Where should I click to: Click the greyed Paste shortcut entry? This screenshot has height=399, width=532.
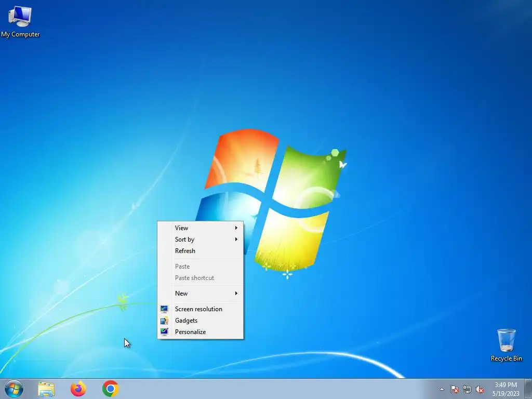coord(200,278)
